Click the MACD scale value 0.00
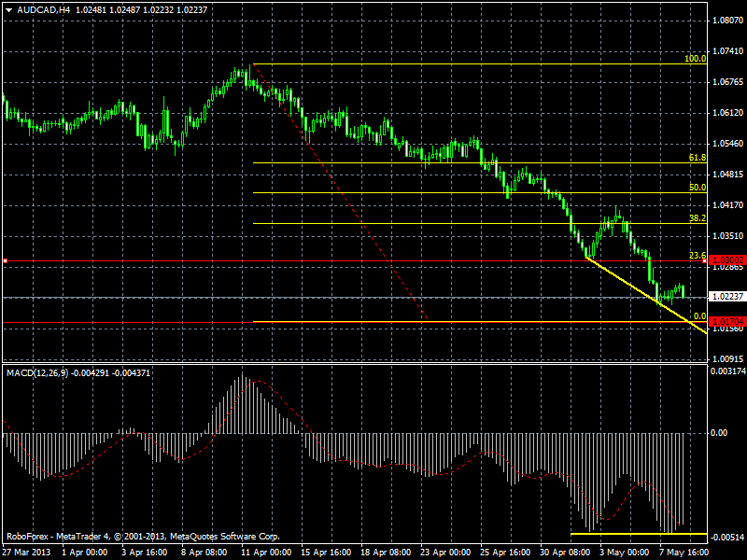Screen dimensions: 747x560 coord(719,433)
